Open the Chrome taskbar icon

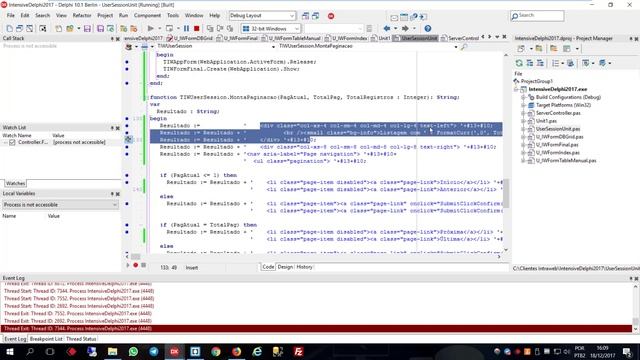coord(216,351)
